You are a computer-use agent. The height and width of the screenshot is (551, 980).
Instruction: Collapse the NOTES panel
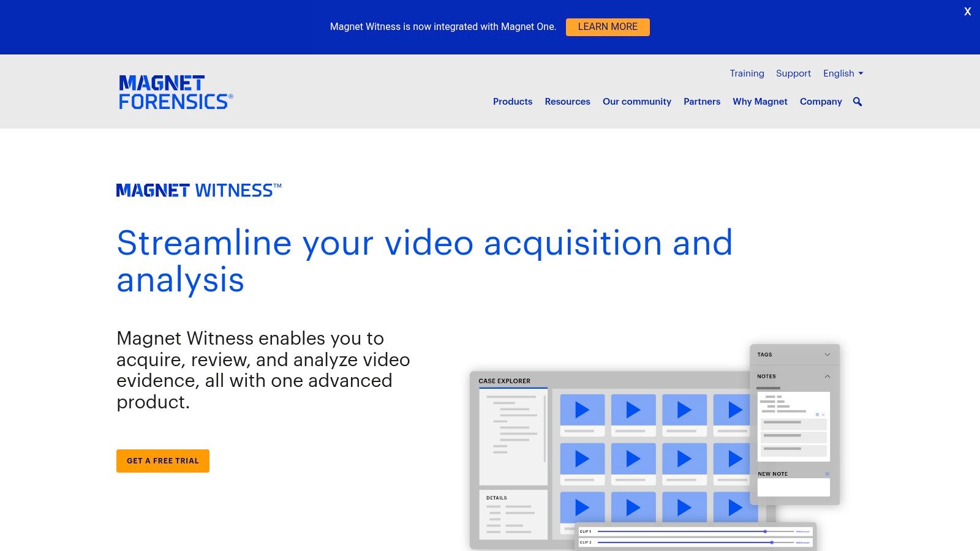click(x=827, y=377)
